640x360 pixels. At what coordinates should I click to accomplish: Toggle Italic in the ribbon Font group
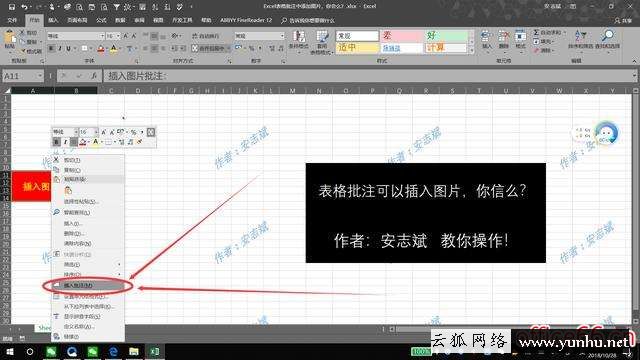tap(60, 49)
